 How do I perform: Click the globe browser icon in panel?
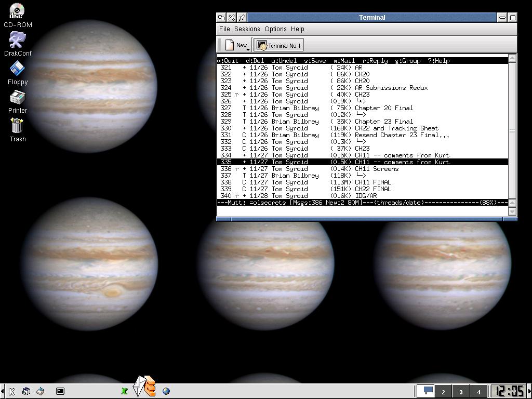point(166,391)
